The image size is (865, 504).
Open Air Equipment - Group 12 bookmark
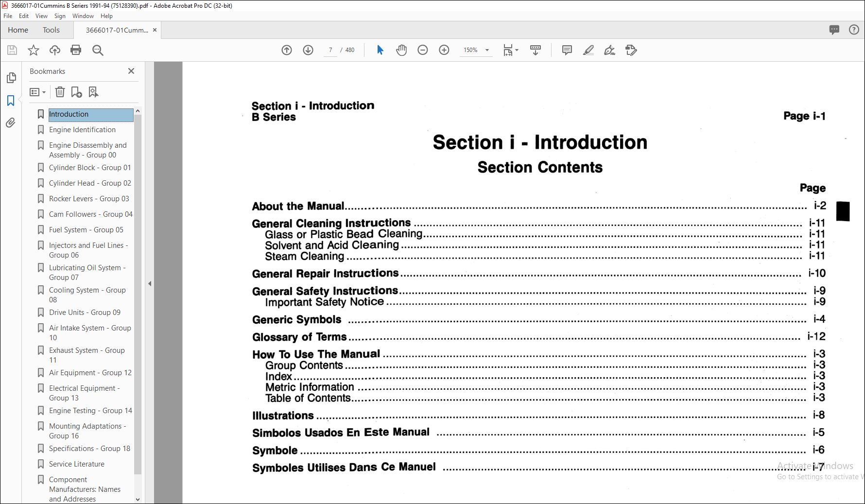[90, 373]
